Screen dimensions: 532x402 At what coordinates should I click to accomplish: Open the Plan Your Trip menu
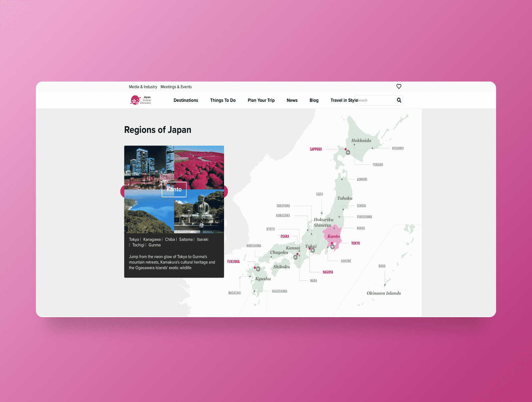pyautogui.click(x=261, y=100)
